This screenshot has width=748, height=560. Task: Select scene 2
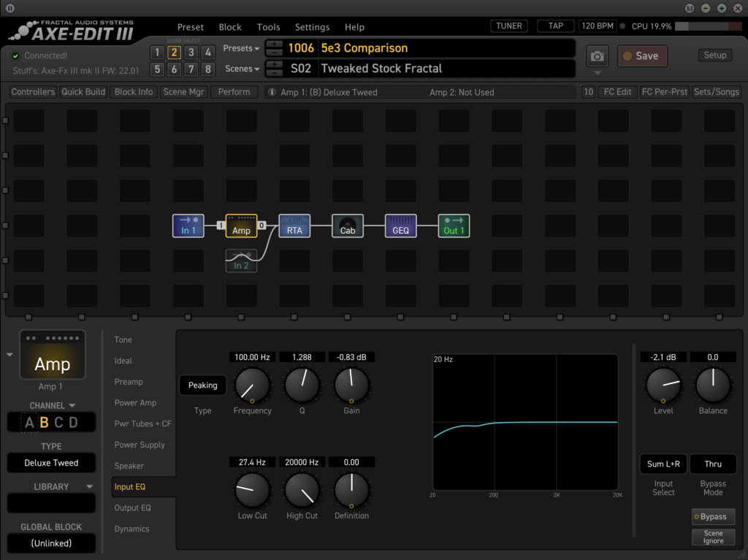pos(174,53)
